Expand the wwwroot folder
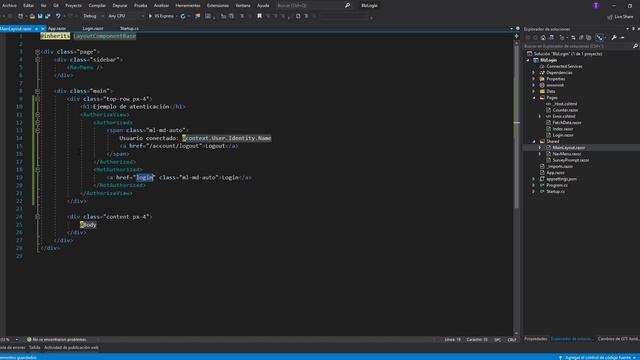640x360 pixels. pos(533,85)
